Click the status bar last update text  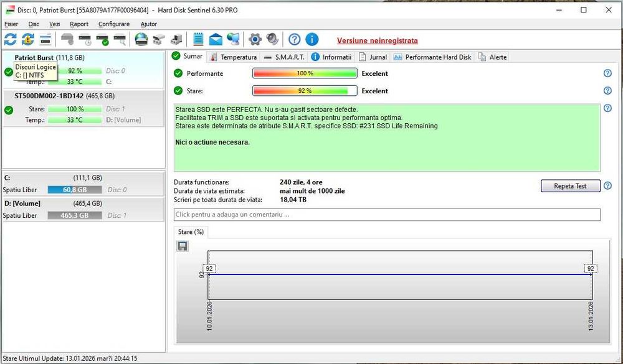point(70,358)
